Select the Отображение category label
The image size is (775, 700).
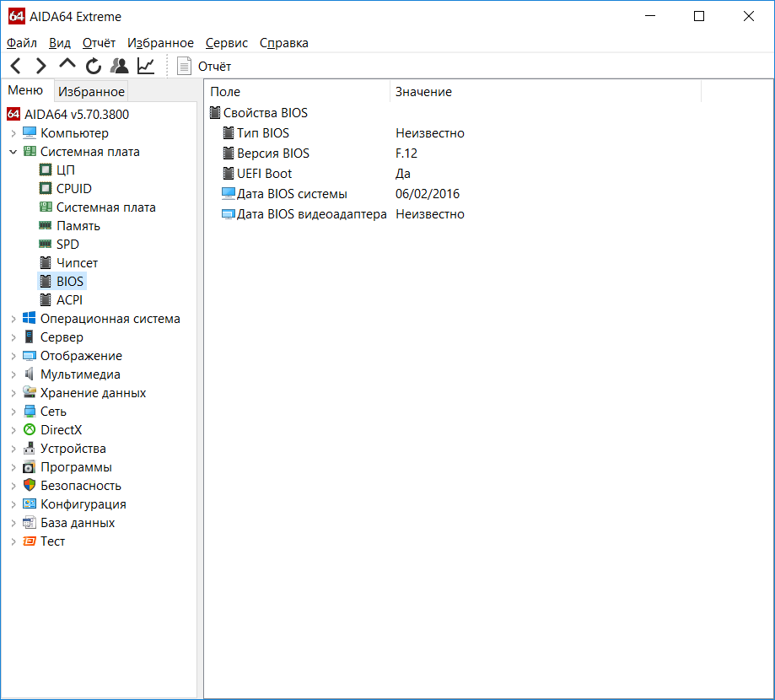click(81, 356)
